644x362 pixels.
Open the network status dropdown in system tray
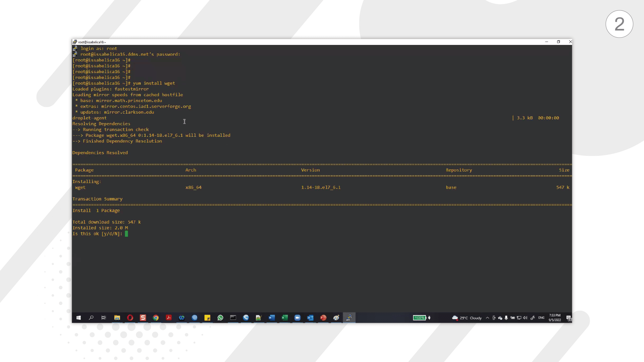(x=519, y=318)
